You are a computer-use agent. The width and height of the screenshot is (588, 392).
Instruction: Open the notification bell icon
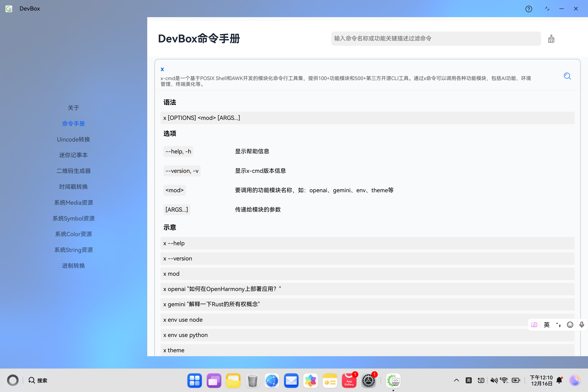point(559,380)
